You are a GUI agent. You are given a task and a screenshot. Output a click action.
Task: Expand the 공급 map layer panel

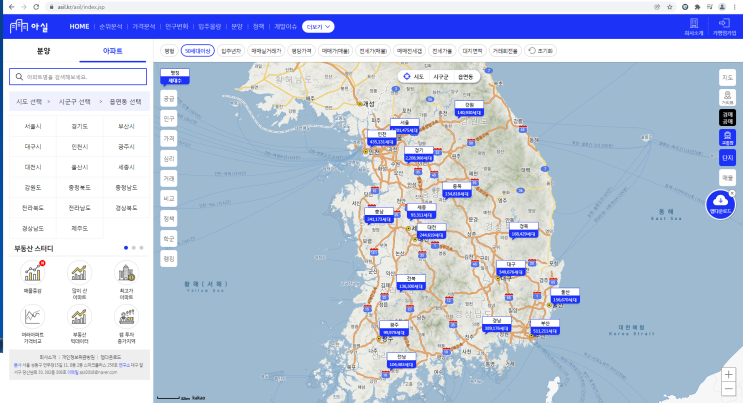[169, 99]
